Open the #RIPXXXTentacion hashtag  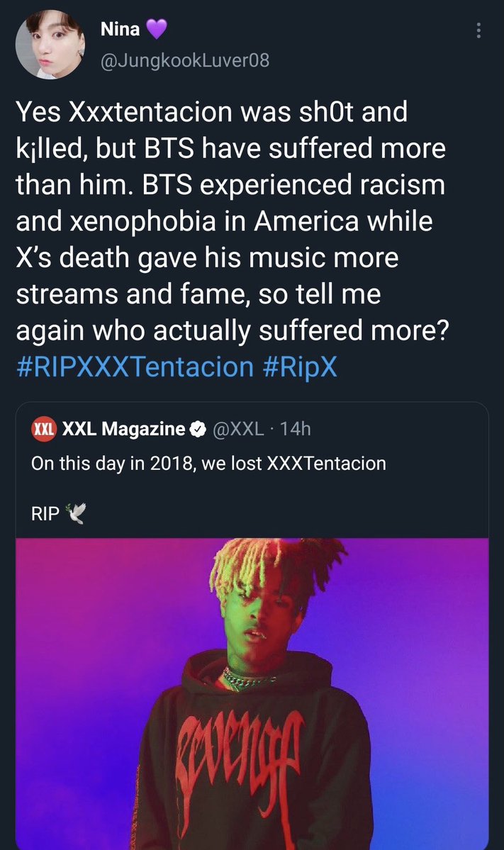point(133,366)
